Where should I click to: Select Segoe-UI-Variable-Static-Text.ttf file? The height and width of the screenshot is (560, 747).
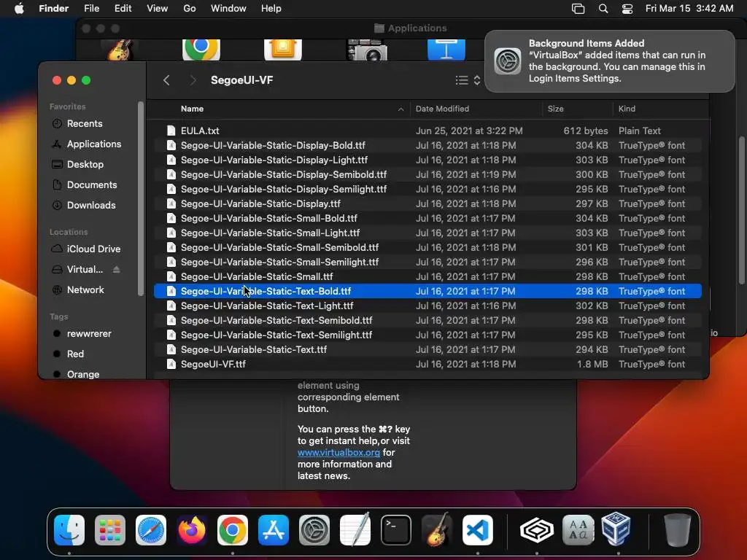pyautogui.click(x=427, y=349)
